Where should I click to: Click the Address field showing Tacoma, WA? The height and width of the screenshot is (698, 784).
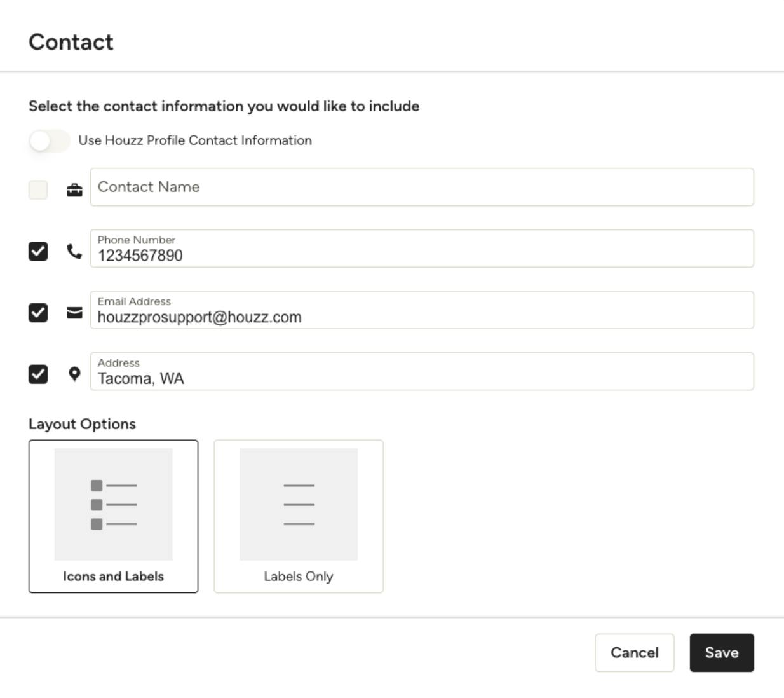pos(422,371)
